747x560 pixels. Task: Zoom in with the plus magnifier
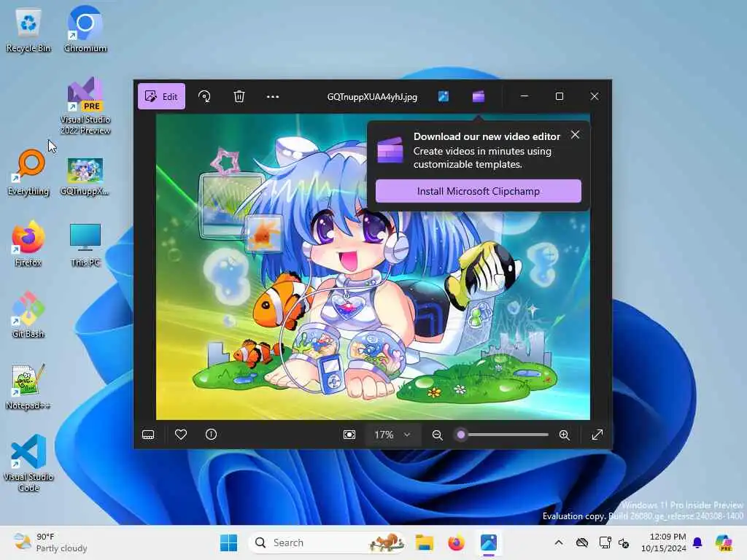coord(565,435)
